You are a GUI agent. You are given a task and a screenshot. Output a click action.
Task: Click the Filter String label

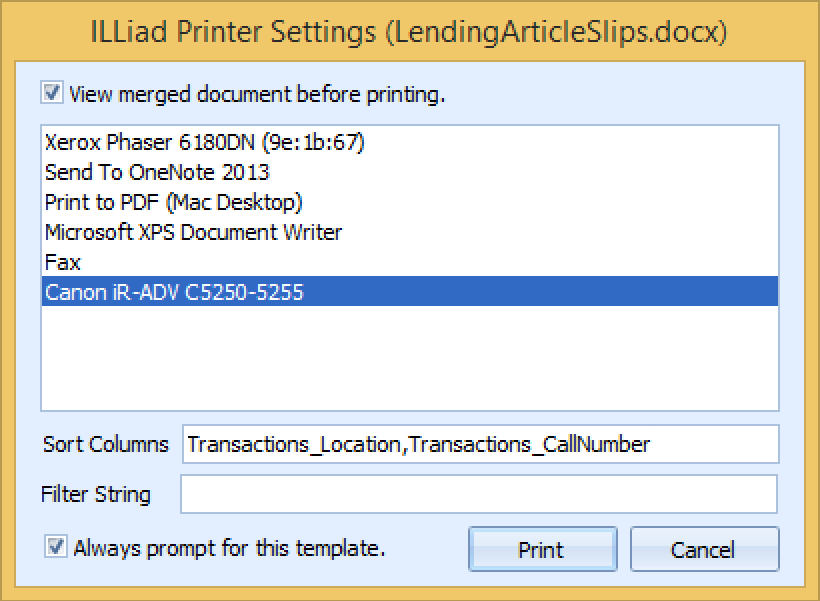coord(97,494)
